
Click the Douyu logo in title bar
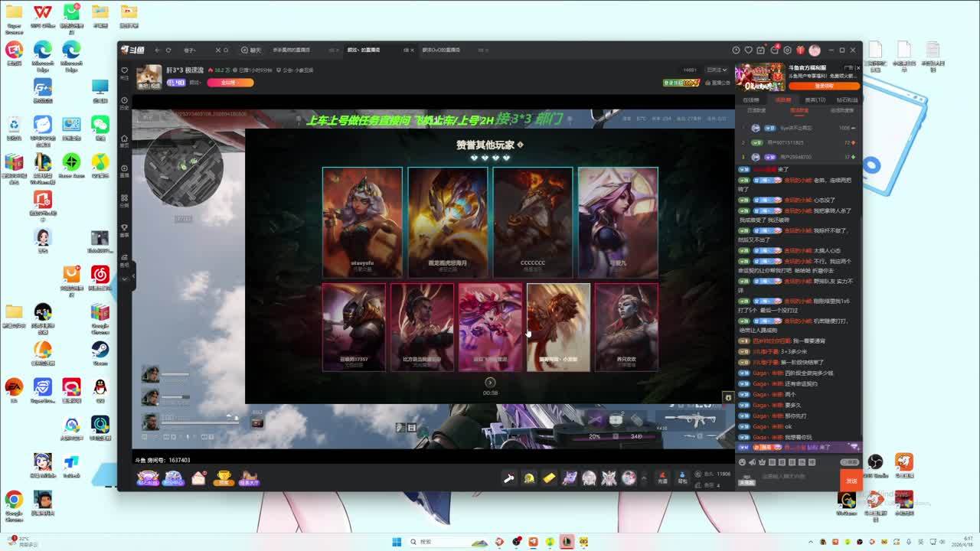click(133, 50)
